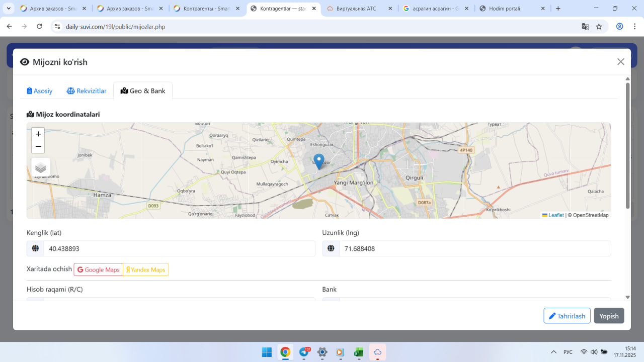Click the Kenglik latitude input field
644x362 pixels.
pyautogui.click(x=179, y=248)
